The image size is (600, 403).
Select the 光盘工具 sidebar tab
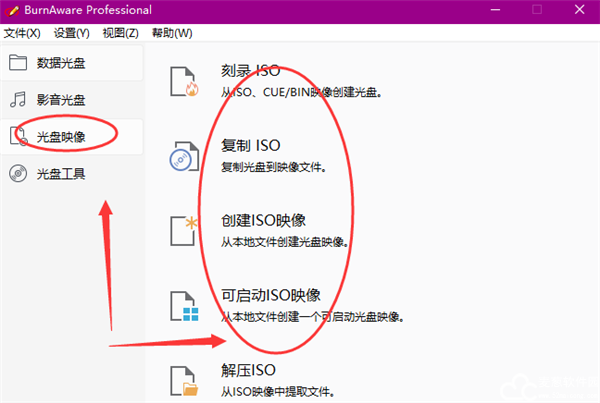tap(72, 174)
